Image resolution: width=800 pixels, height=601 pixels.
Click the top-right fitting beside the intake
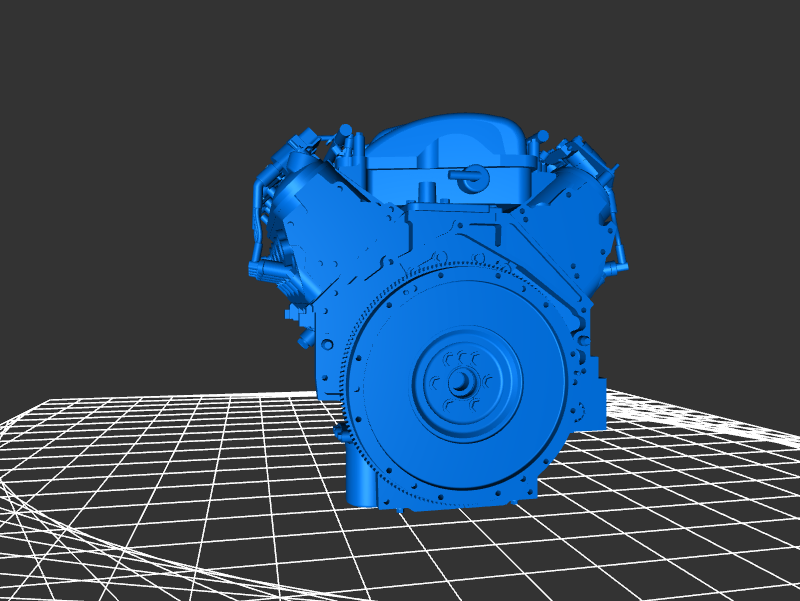pyautogui.click(x=542, y=142)
